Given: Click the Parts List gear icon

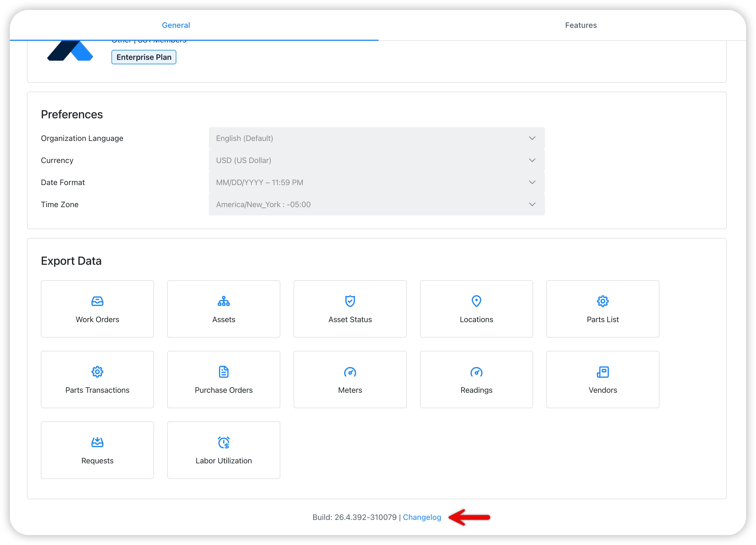Looking at the screenshot, I should tap(603, 301).
